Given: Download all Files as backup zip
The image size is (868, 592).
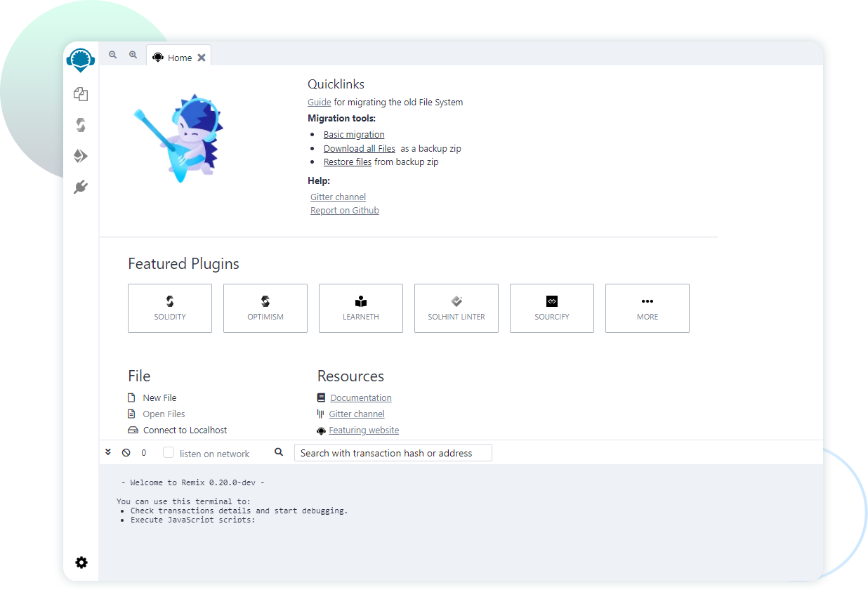Looking at the screenshot, I should click(x=359, y=148).
